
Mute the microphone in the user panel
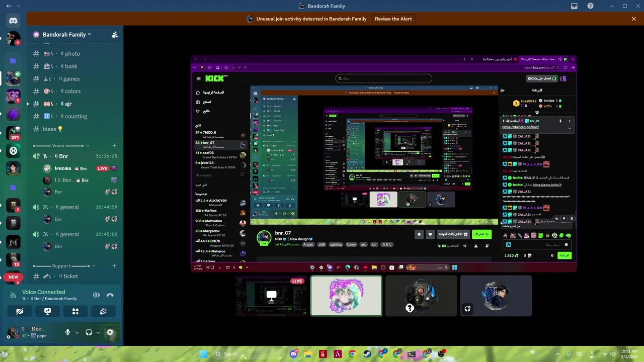pos(67,332)
